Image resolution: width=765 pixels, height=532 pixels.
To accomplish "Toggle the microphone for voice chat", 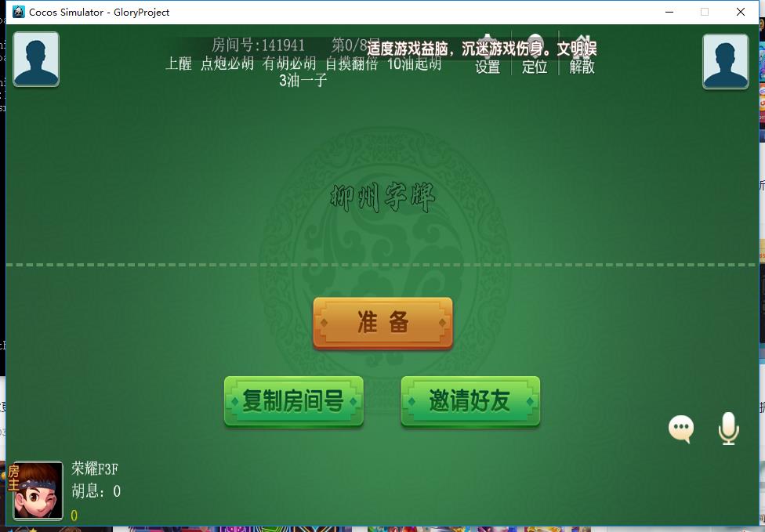I will [x=728, y=428].
